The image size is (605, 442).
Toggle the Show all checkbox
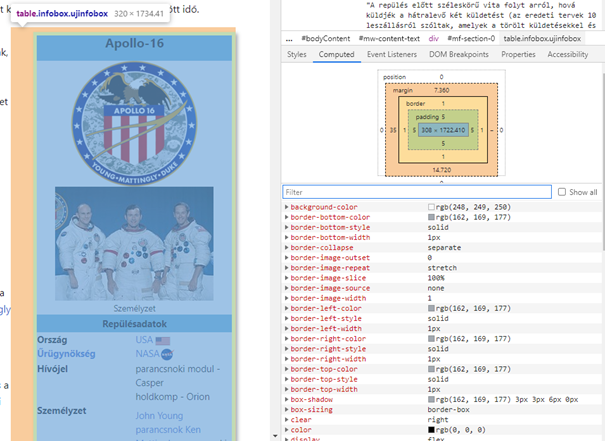[562, 192]
